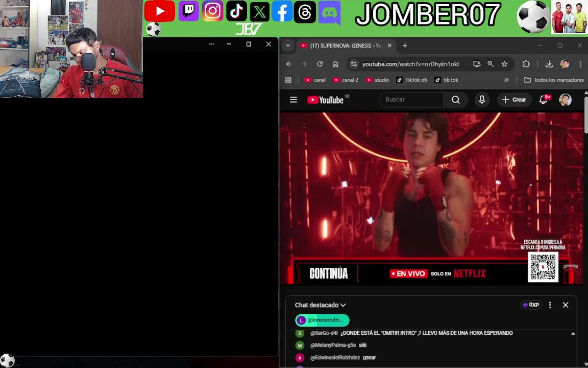This screenshot has width=588, height=368.
Task: Click the Netflix QR code in the video
Action: coord(543,267)
